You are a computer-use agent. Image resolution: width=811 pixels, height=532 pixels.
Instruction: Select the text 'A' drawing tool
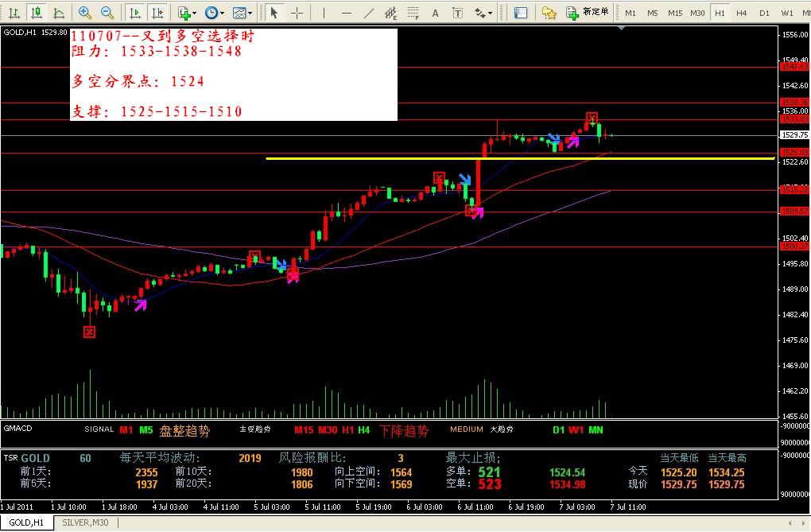(x=436, y=13)
